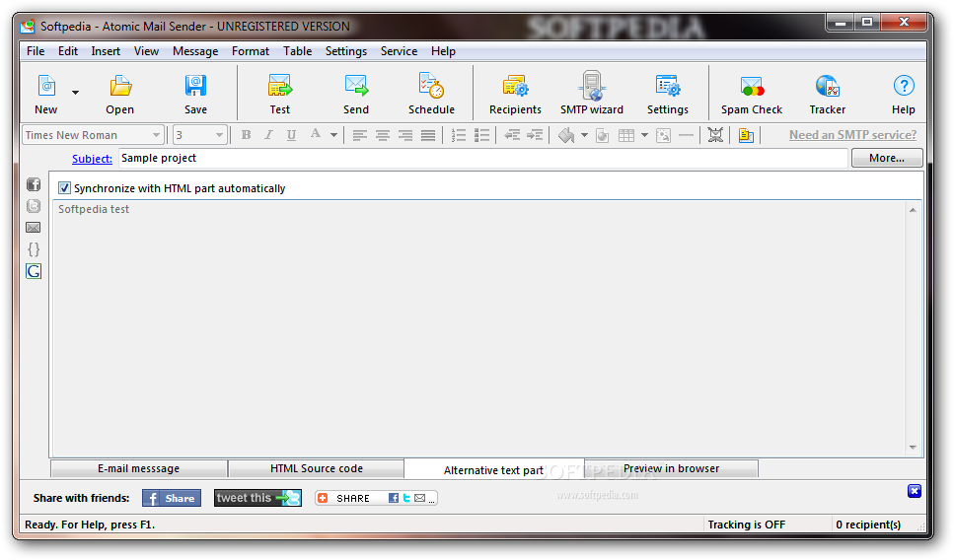The width and height of the screenshot is (954, 560).
Task: Toggle underline formatting
Action: pos(291,135)
